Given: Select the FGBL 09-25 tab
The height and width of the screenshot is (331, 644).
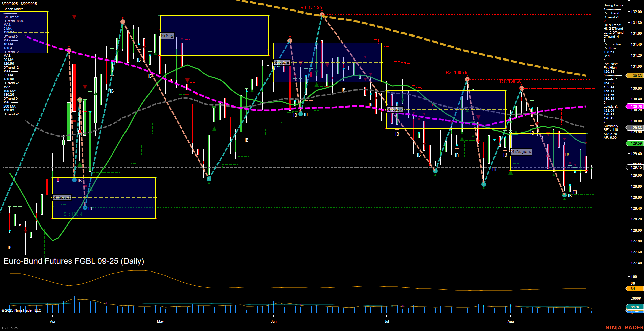Looking at the screenshot, I should 10,328.
